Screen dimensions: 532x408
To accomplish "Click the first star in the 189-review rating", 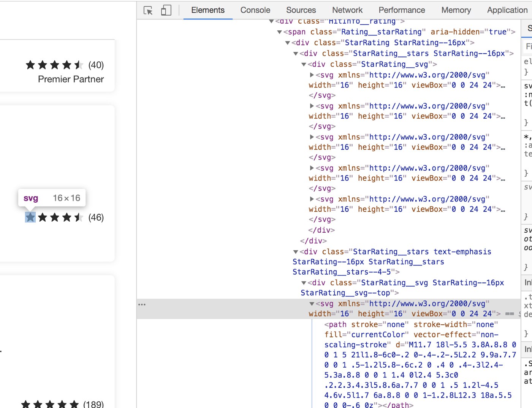I will coord(25,404).
